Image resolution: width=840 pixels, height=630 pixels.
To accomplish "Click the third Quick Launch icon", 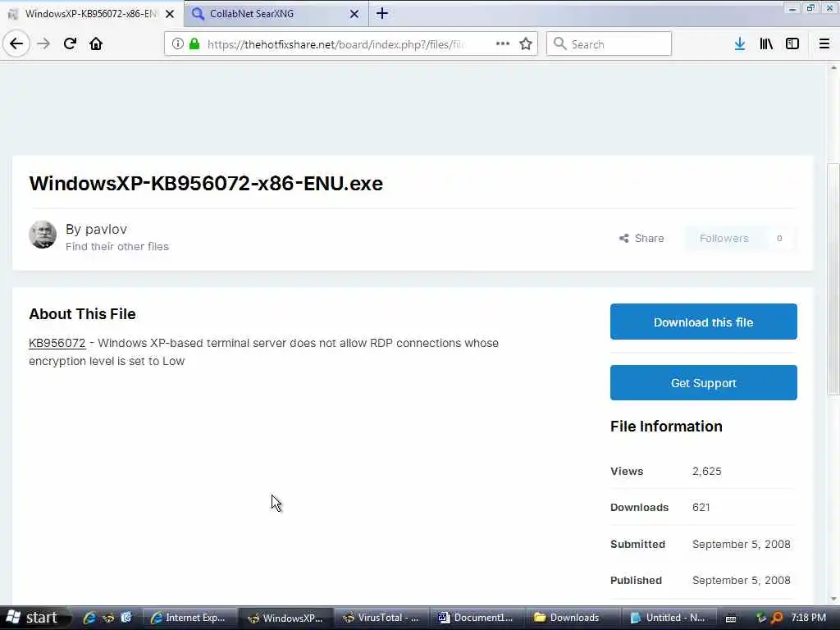I will tap(126, 618).
